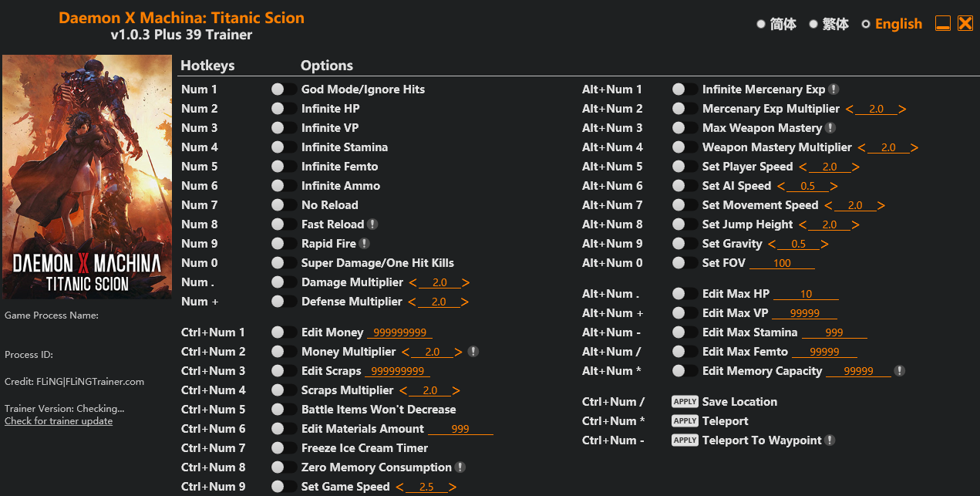Apply Teleport To Waypoint
The height and width of the screenshot is (496, 980).
(685, 440)
